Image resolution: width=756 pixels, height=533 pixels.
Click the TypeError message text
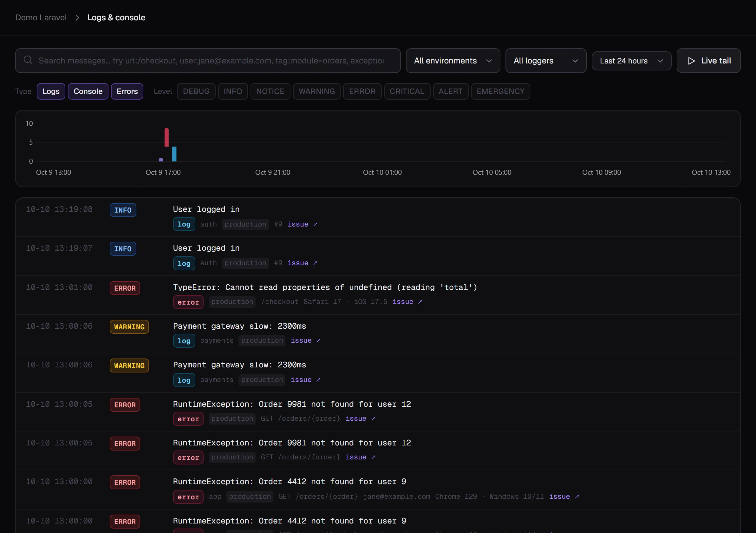[x=325, y=287]
